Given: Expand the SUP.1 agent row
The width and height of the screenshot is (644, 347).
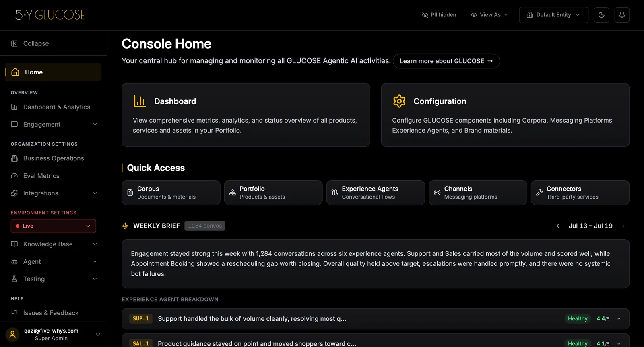Looking at the screenshot, I should point(376,319).
